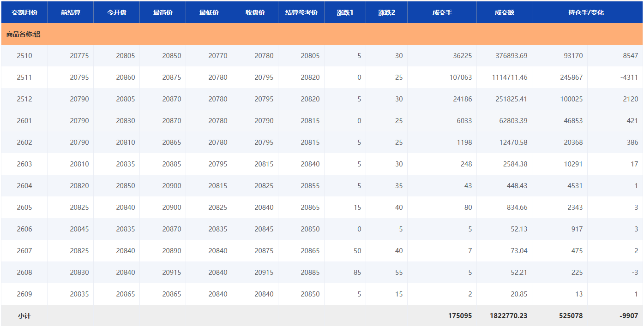Click the 今开盘 column header
Viewport: 644px width, 326px height.
point(116,12)
